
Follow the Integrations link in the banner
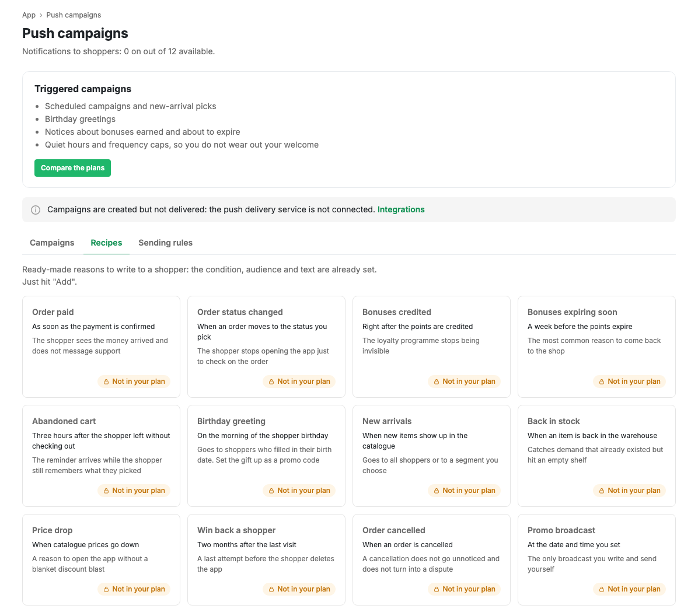click(x=401, y=209)
